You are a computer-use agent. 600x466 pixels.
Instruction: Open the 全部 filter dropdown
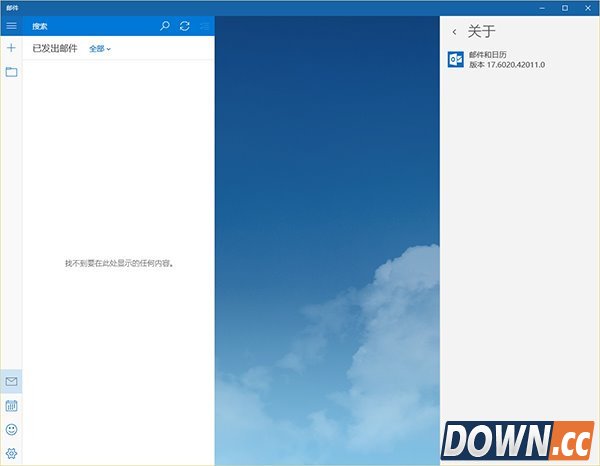coord(100,48)
